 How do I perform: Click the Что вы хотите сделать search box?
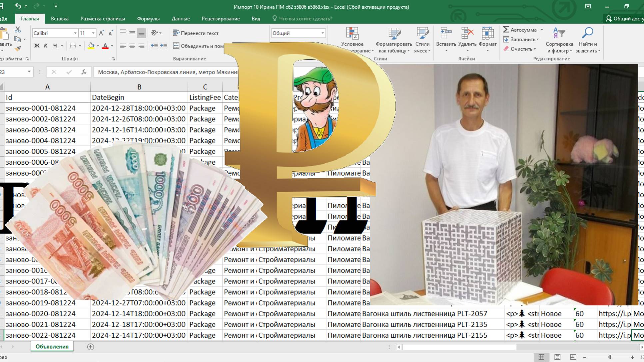(302, 19)
